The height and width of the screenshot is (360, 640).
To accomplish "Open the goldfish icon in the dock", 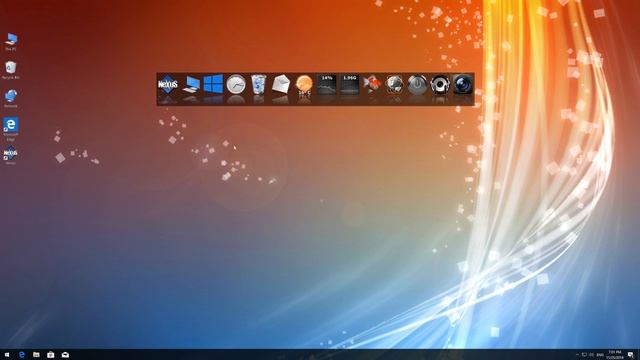I will tap(372, 84).
